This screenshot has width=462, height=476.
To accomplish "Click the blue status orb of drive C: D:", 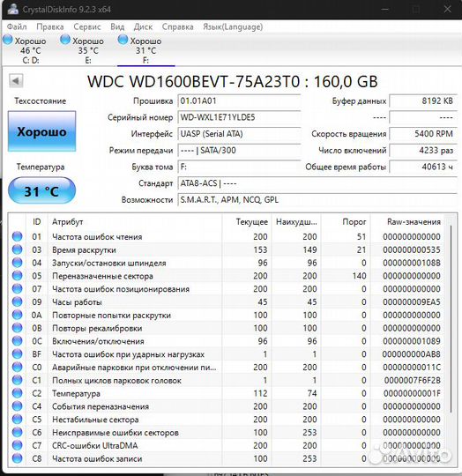I will tap(8, 40).
